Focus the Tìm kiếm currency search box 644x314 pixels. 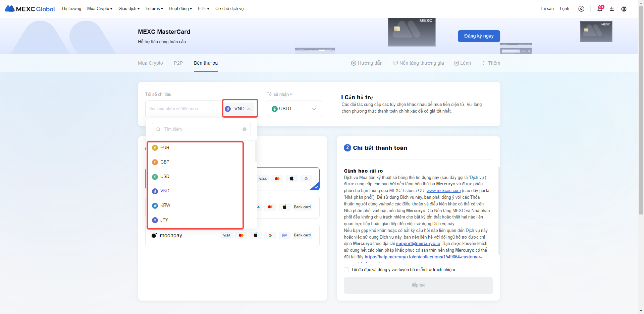(x=201, y=129)
